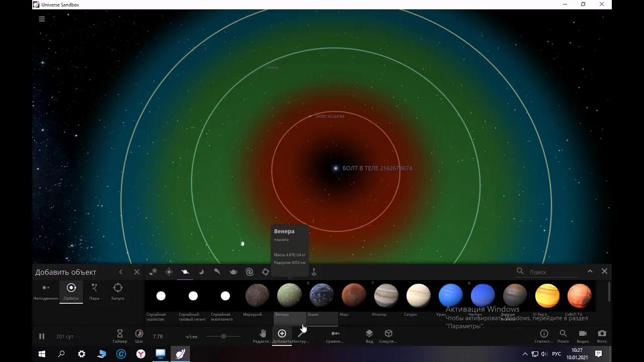Screen dimensions: 644x362
Task: Switch to the anchor-shaped category tab
Action: point(314,272)
